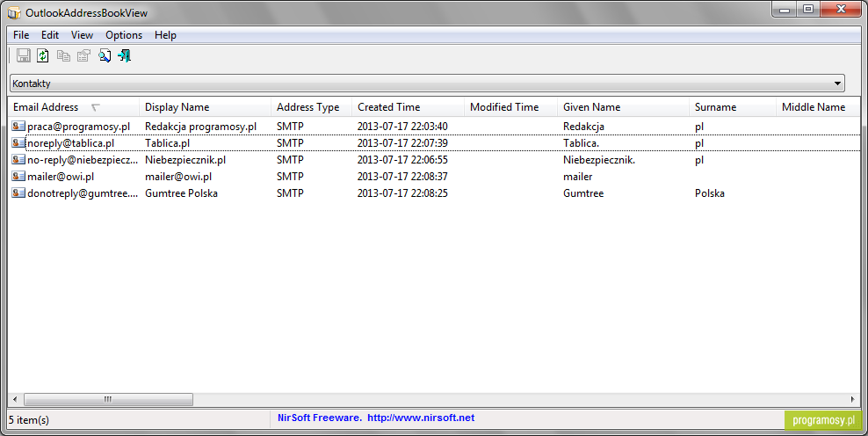This screenshot has width=868, height=436.
Task: Click created time 2013-07-17 22:06:55
Action: coord(402,160)
